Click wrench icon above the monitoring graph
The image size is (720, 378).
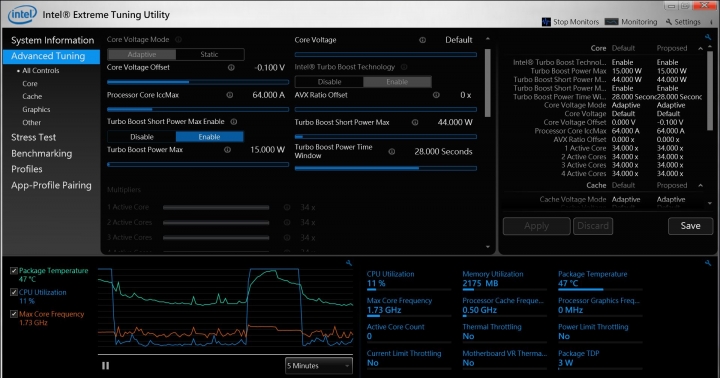(x=349, y=263)
